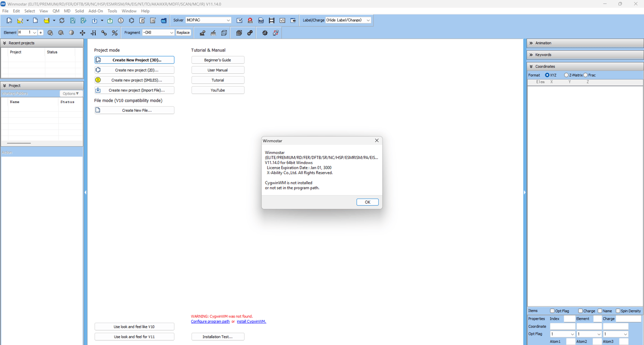The height and width of the screenshot is (345, 644).
Task: Click the waveform chart results icon
Action: coord(283,21)
